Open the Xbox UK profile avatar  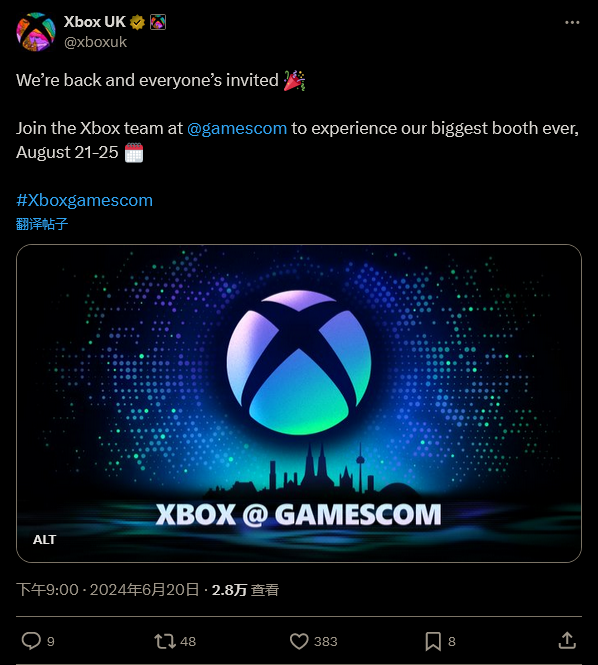(36, 32)
